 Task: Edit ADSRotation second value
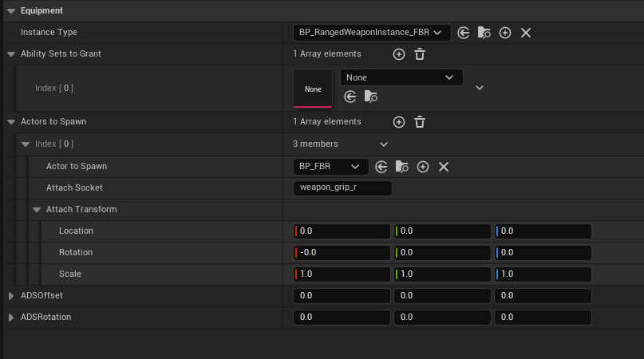(442, 318)
